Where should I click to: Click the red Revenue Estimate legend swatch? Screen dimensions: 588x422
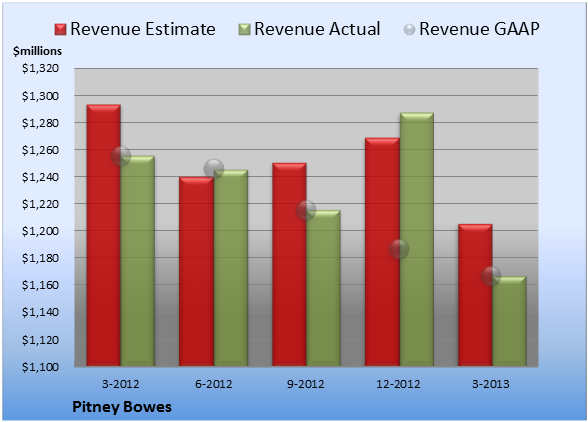[60, 29]
